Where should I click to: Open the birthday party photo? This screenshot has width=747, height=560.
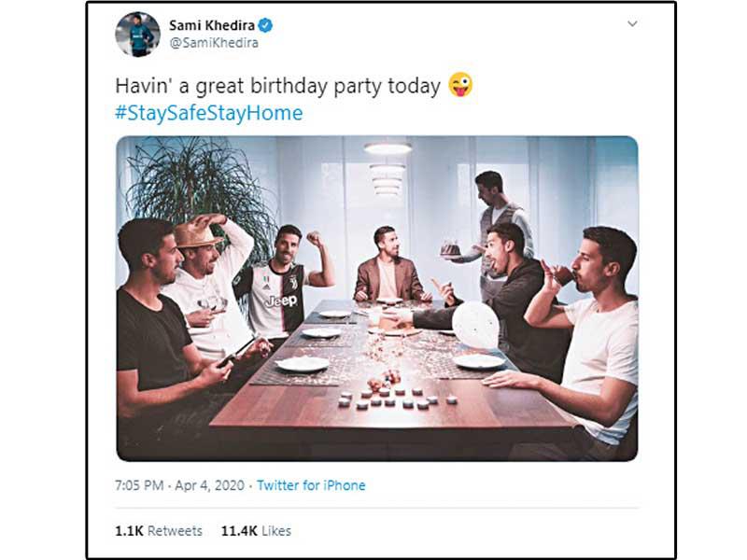point(376,299)
